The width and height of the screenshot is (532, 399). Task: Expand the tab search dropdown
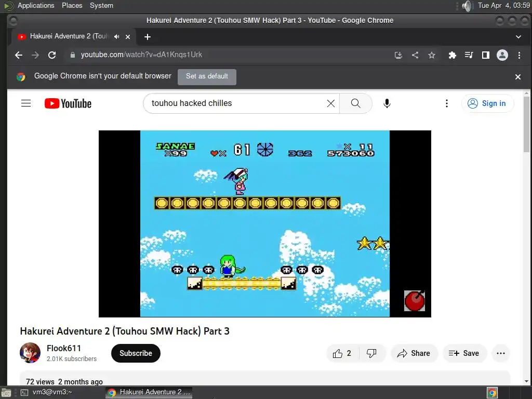click(518, 37)
